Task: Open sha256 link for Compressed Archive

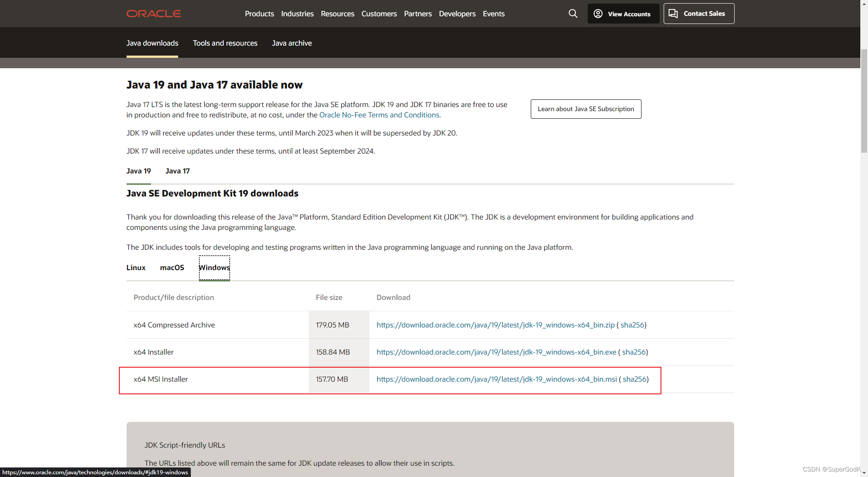Action: click(632, 325)
